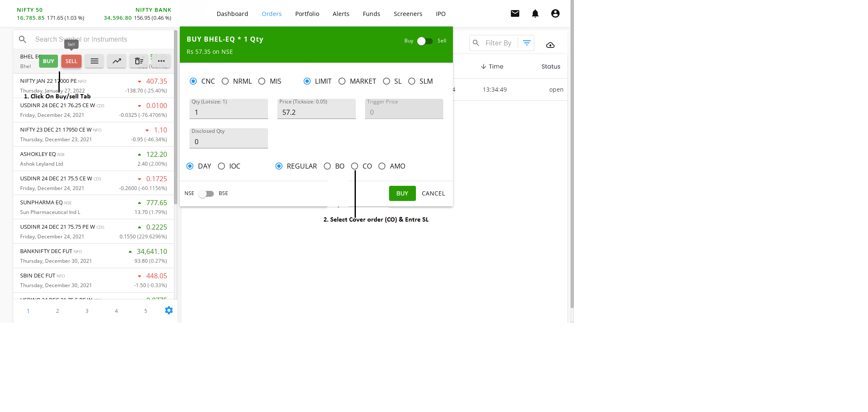Open the mail messages icon
The height and width of the screenshot is (412, 868).
point(515,13)
